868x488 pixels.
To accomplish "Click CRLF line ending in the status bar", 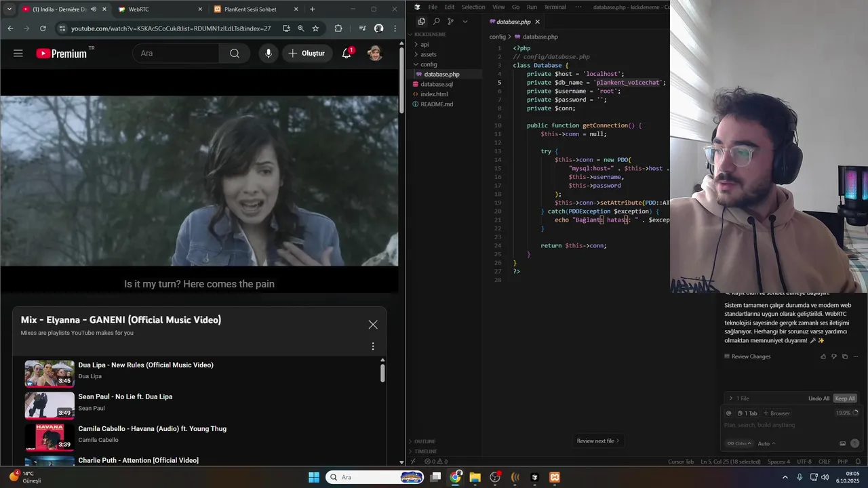I will 824,462.
